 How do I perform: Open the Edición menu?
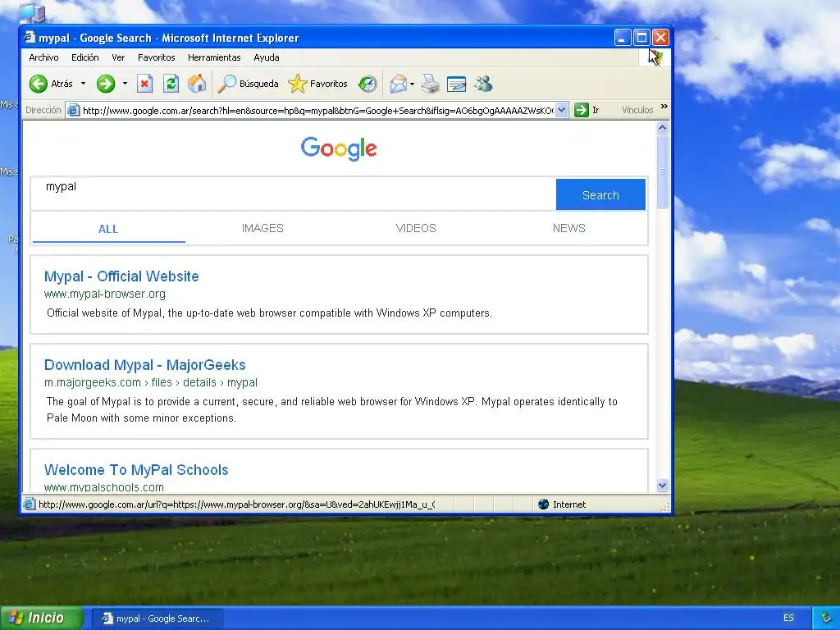85,57
